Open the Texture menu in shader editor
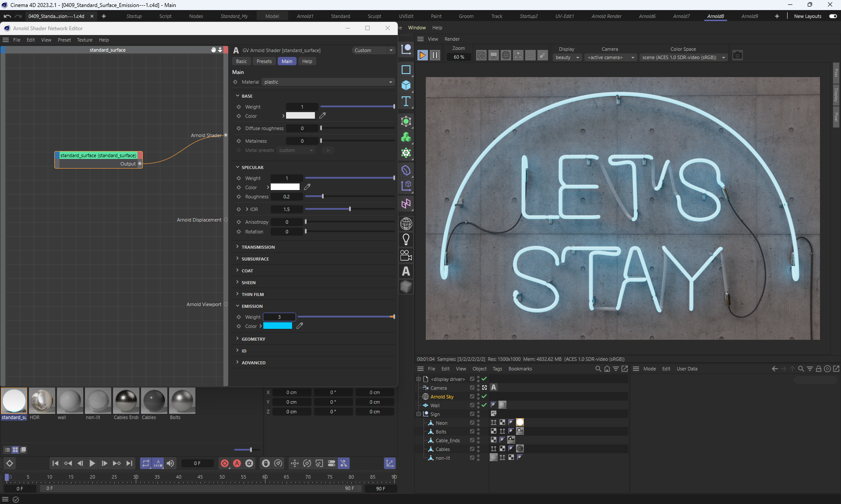This screenshot has height=504, width=841. [85, 40]
